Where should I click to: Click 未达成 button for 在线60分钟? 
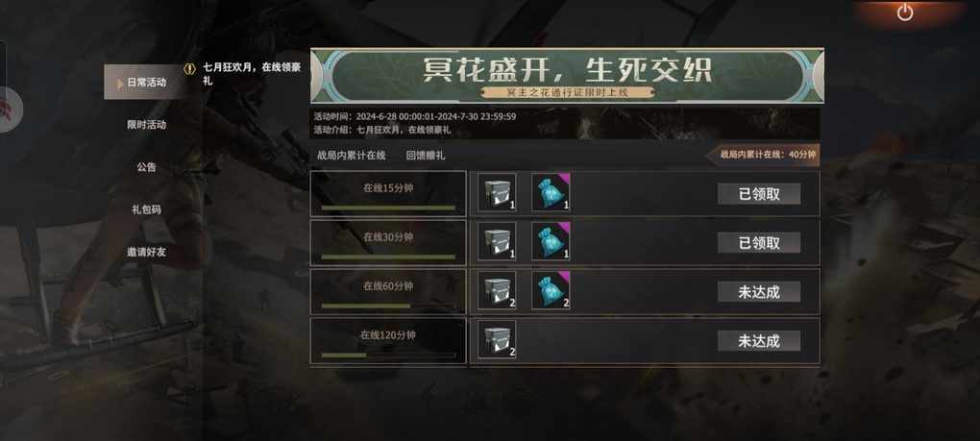759,292
